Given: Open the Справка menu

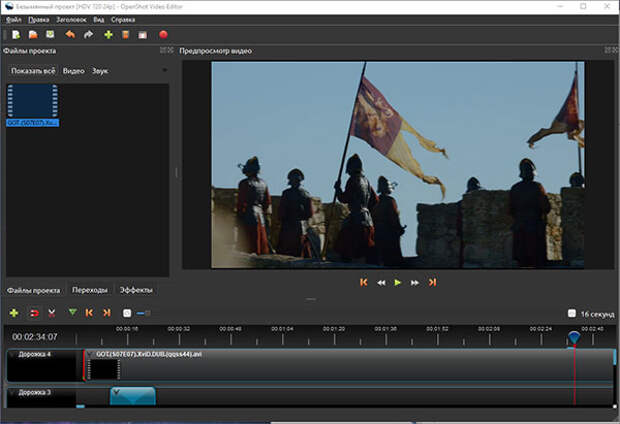Looking at the screenshot, I should 123,20.
